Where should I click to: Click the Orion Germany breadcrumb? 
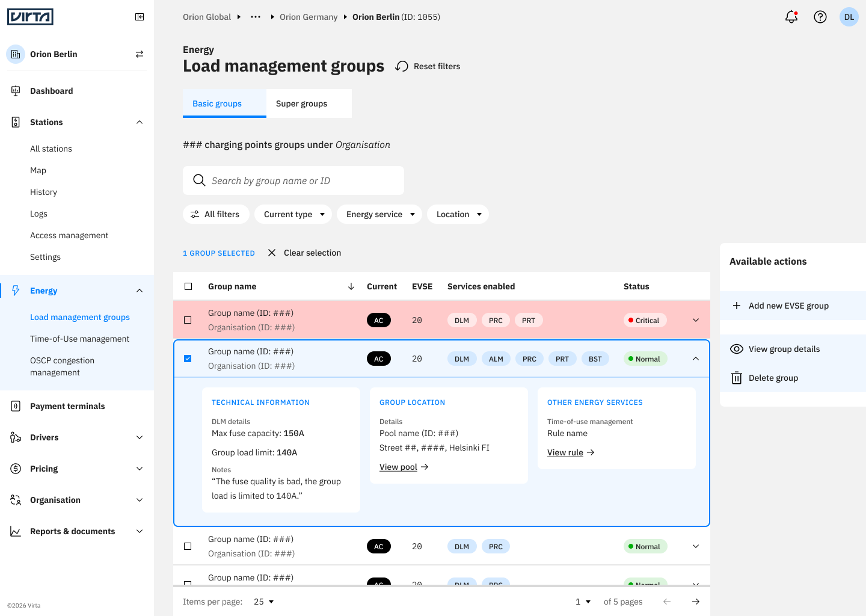pyautogui.click(x=309, y=17)
